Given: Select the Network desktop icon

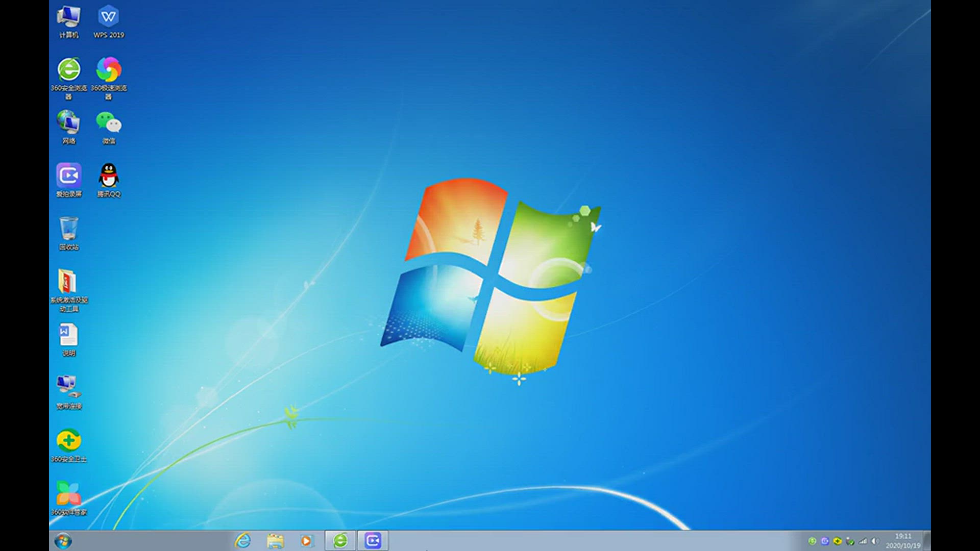Looking at the screenshot, I should click(68, 123).
